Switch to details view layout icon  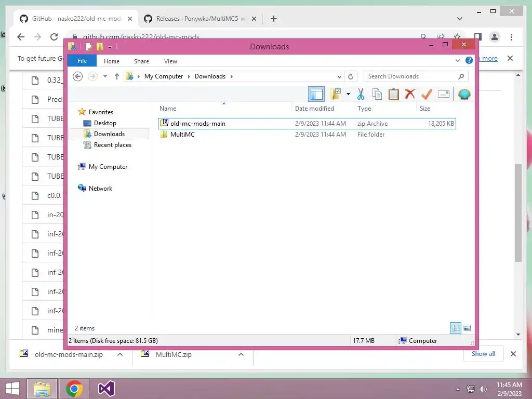coord(455,328)
